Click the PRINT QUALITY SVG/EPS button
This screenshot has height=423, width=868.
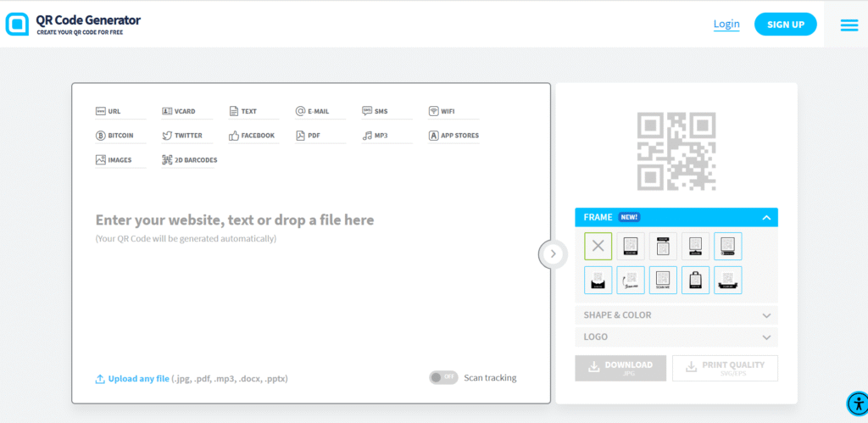[x=726, y=368]
